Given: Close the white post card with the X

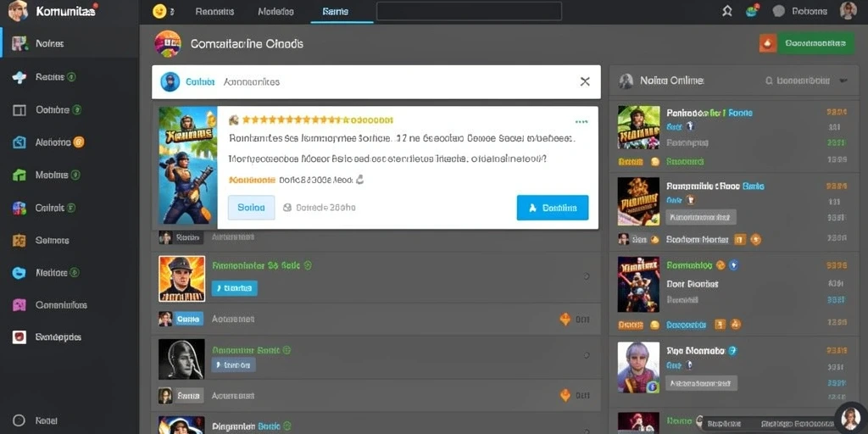Looking at the screenshot, I should click(x=585, y=81).
